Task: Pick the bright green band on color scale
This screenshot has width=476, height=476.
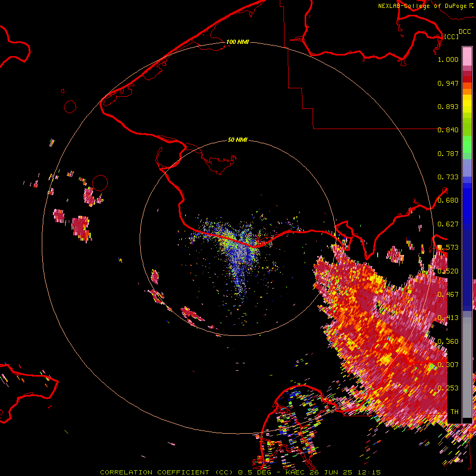Action: (x=467, y=144)
